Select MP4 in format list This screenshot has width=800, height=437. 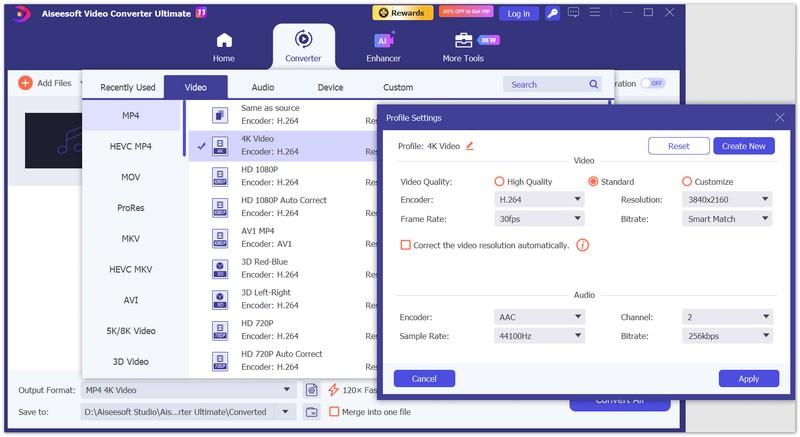coord(131,115)
